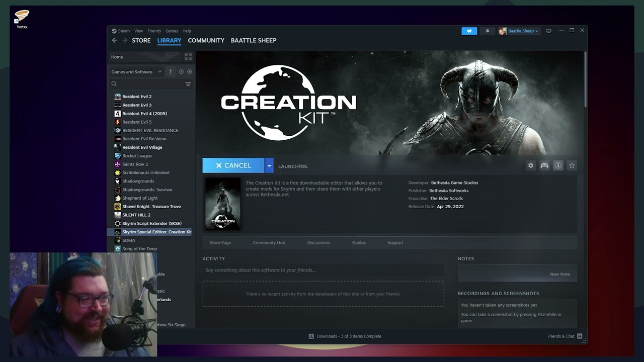Go to the LIBRARY tab

click(x=169, y=40)
